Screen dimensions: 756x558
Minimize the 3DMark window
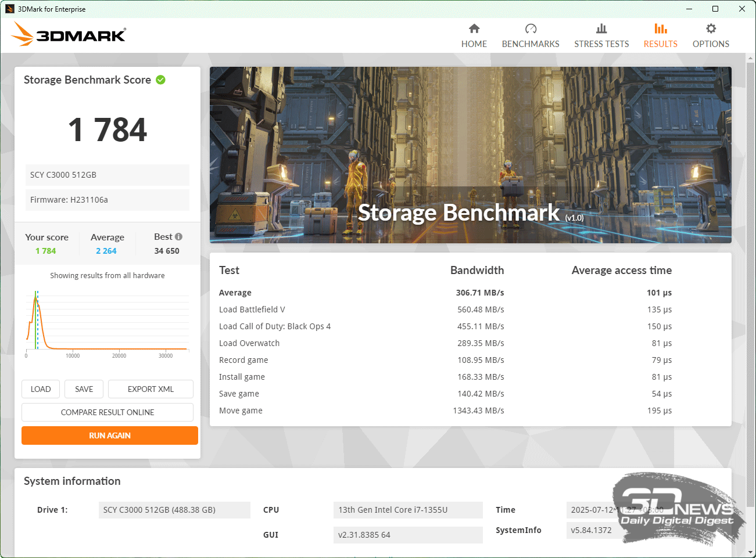pyautogui.click(x=689, y=9)
